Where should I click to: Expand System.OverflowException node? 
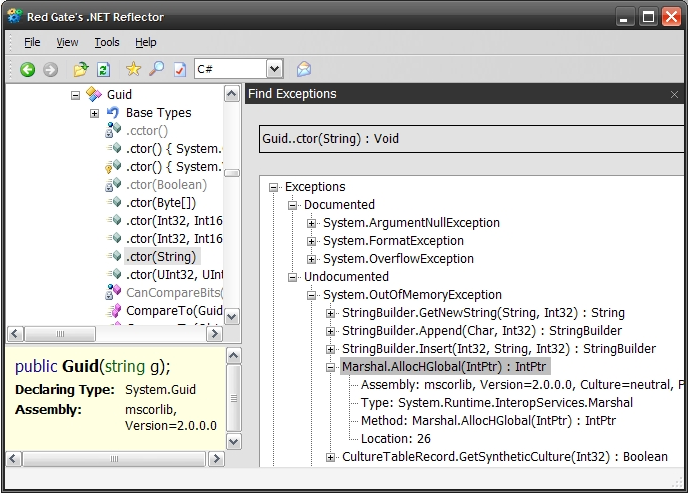[312, 260]
